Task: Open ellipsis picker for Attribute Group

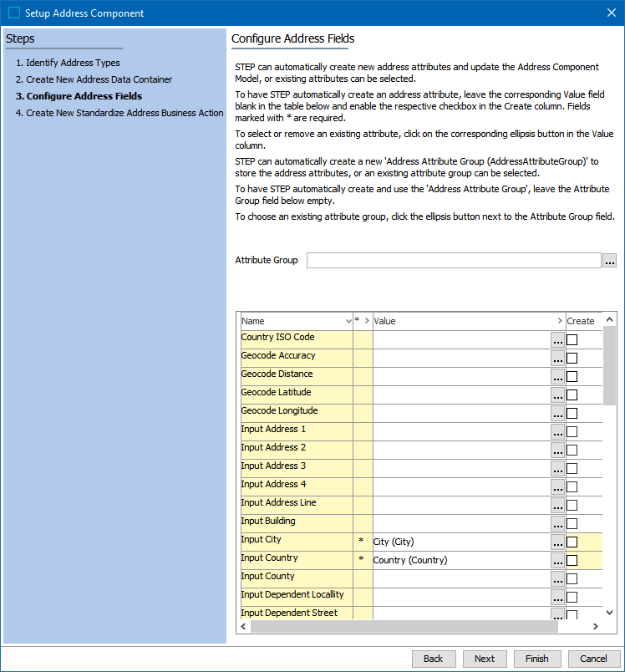Action: pos(609,260)
